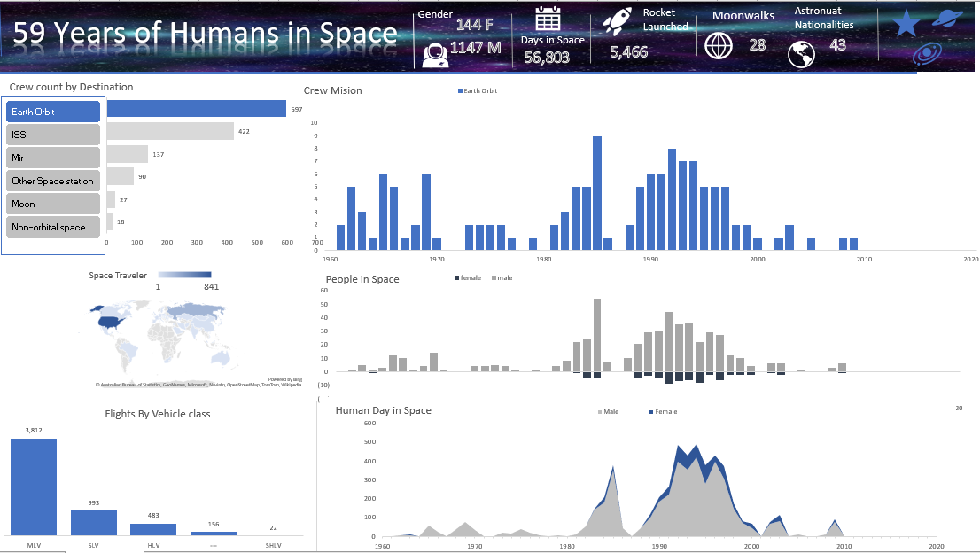Click the calendar icon above Days in Space
The image size is (980, 553).
[x=549, y=19]
